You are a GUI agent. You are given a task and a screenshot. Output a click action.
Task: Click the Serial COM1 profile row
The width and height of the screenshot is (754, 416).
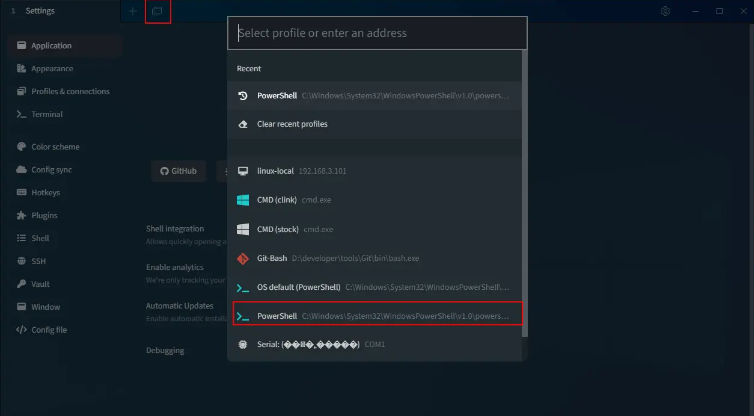click(x=375, y=344)
